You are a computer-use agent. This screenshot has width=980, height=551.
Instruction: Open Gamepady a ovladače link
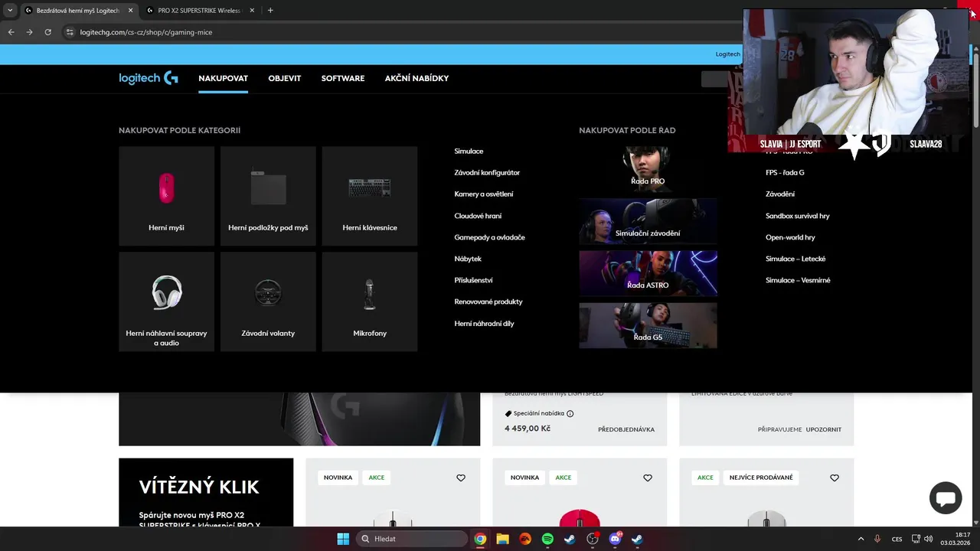coord(489,237)
